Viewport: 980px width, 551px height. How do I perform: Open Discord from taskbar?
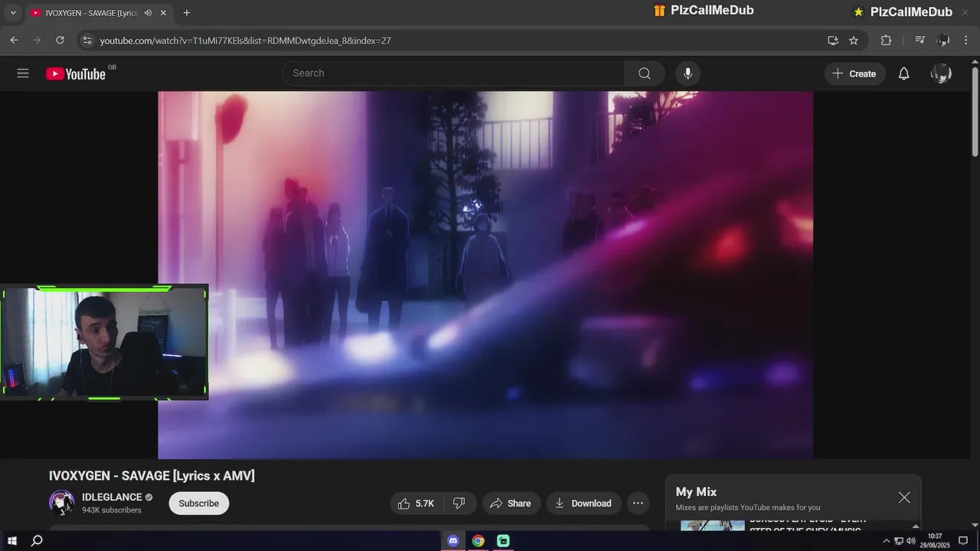[453, 541]
